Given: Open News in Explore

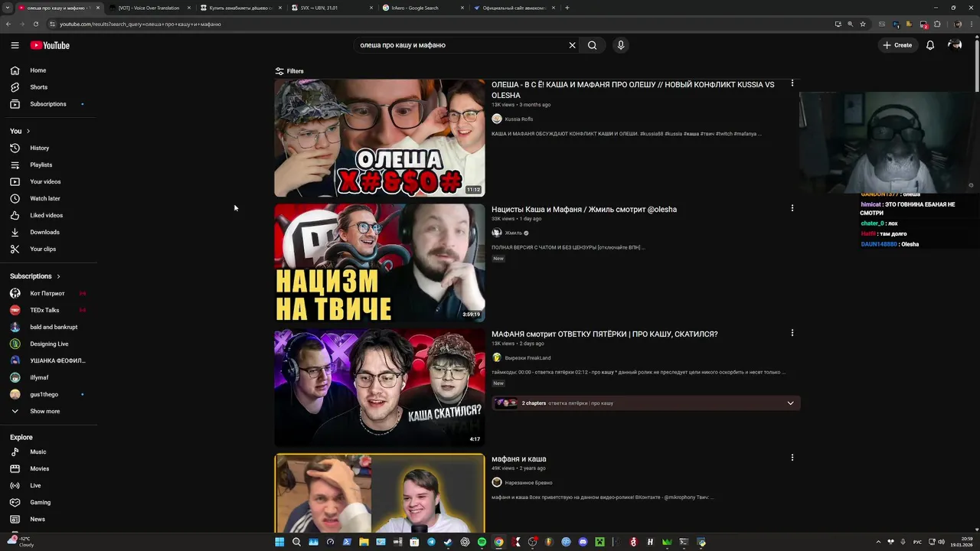Looking at the screenshot, I should (x=48, y=519).
